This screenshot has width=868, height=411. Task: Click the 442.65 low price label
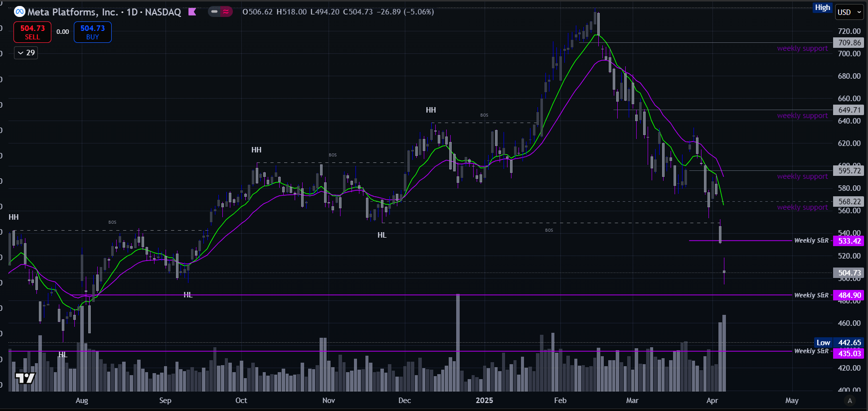click(x=849, y=343)
